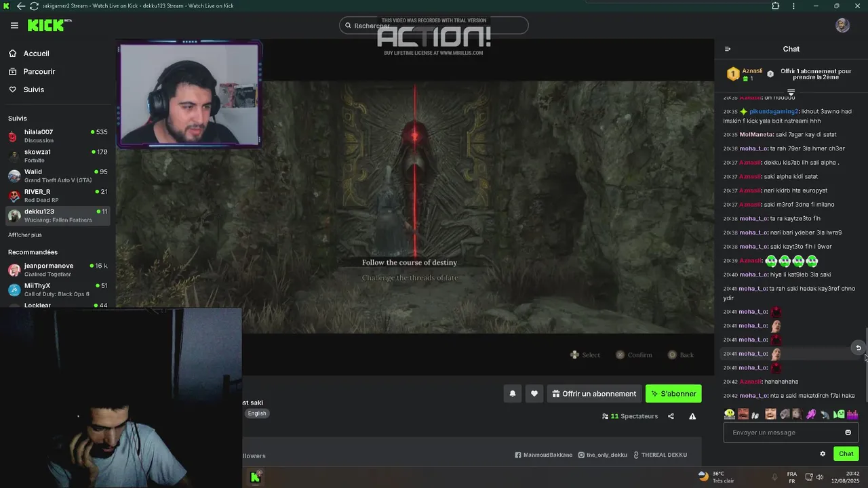
Task: Select dekku123 channel in sidebar
Action: 58,216
